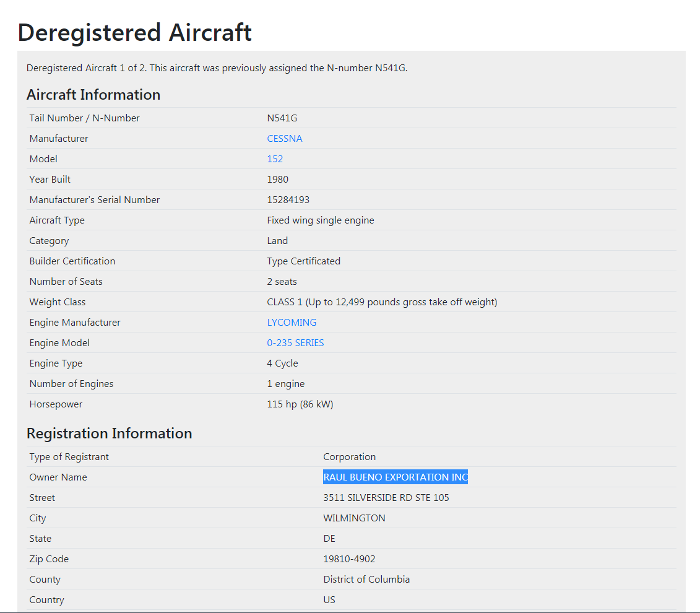The width and height of the screenshot is (700, 613).
Task: Click the '4 Cycle' engine type value
Action: coord(282,363)
